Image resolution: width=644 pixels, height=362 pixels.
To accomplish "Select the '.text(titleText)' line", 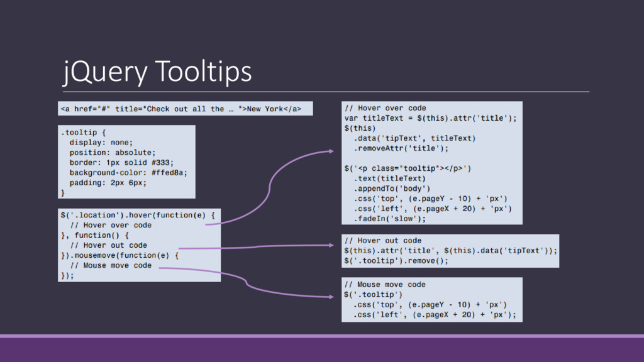I will (390, 178).
